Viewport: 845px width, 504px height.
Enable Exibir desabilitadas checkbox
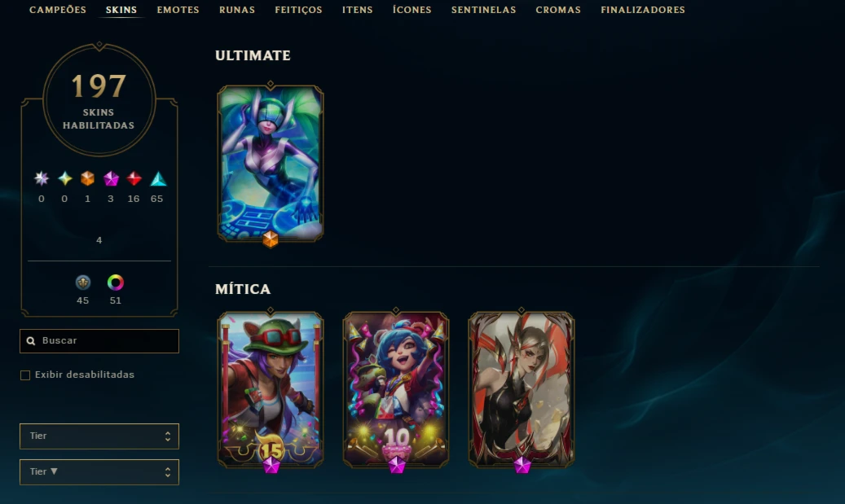point(25,375)
